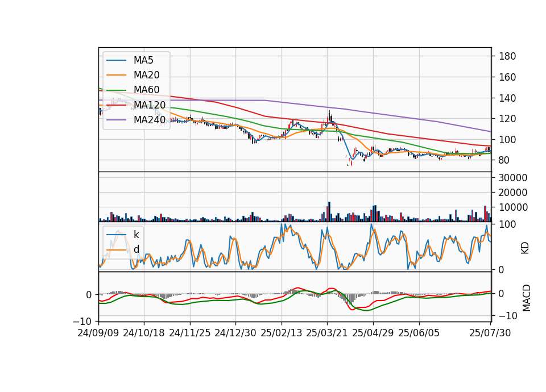Click the 25/04/29 date axis label
The width and height of the screenshot is (546, 392).
pyautogui.click(x=373, y=333)
